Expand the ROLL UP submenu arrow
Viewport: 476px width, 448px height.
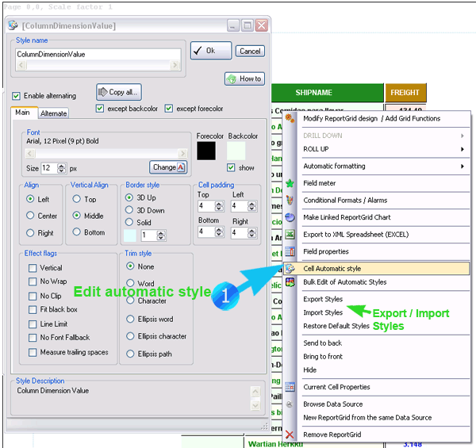pyautogui.click(x=463, y=149)
